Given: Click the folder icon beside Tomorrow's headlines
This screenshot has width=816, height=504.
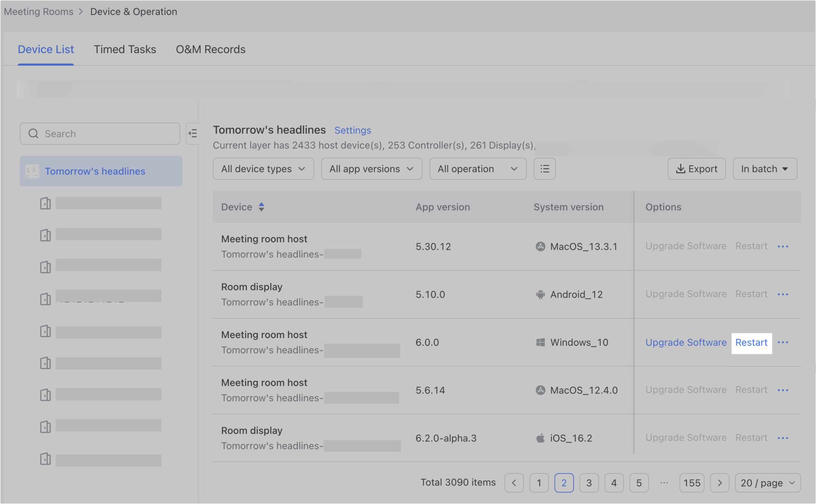Looking at the screenshot, I should coord(32,171).
